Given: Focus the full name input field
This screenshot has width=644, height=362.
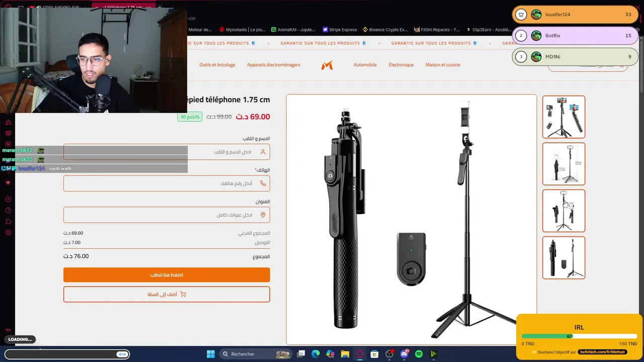Looking at the screenshot, I should pyautogui.click(x=167, y=152).
